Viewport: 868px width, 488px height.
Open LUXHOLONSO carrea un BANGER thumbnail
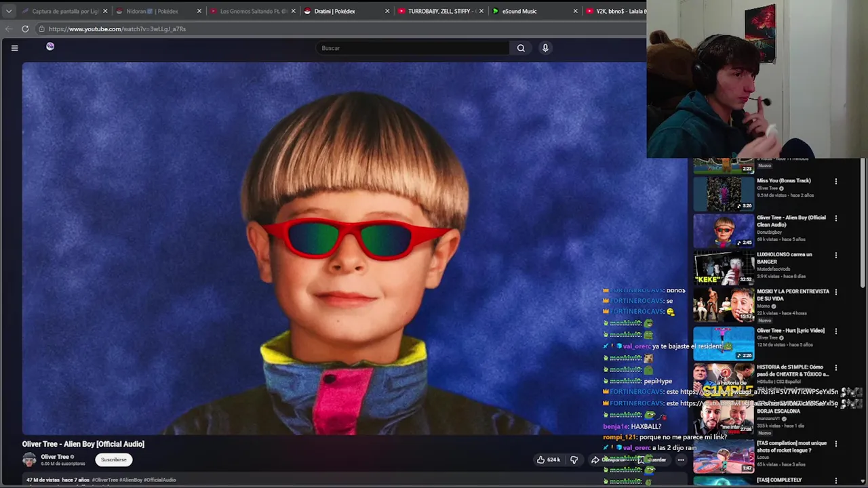coord(723,268)
